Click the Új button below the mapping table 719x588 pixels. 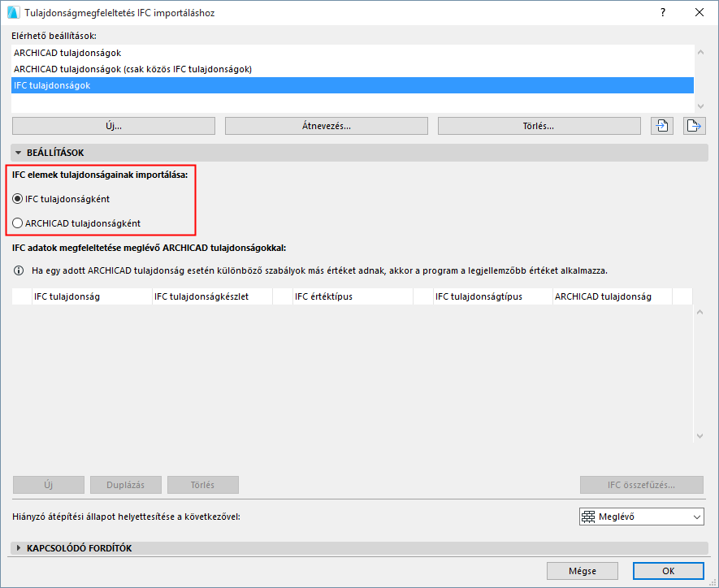(x=49, y=484)
